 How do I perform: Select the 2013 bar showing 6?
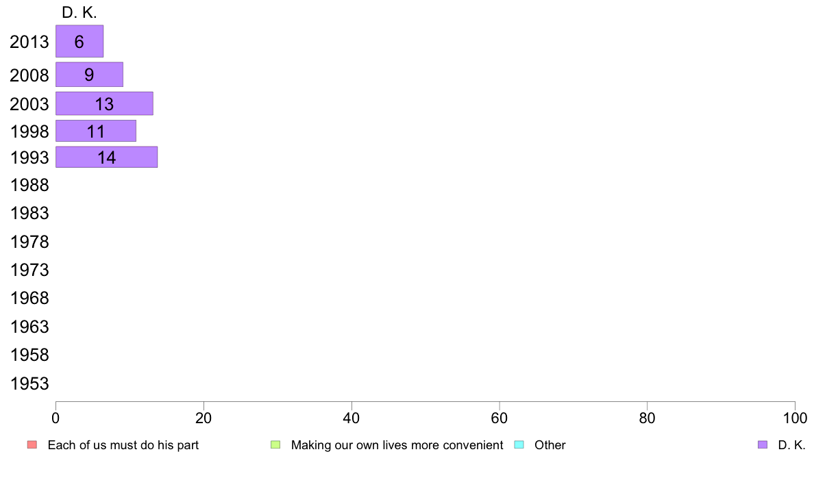(79, 41)
